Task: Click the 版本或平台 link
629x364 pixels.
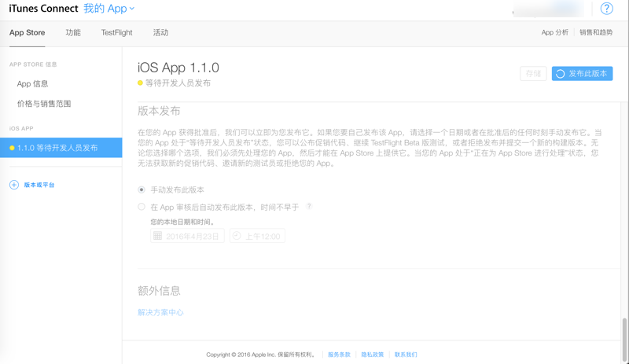Action: [x=39, y=185]
